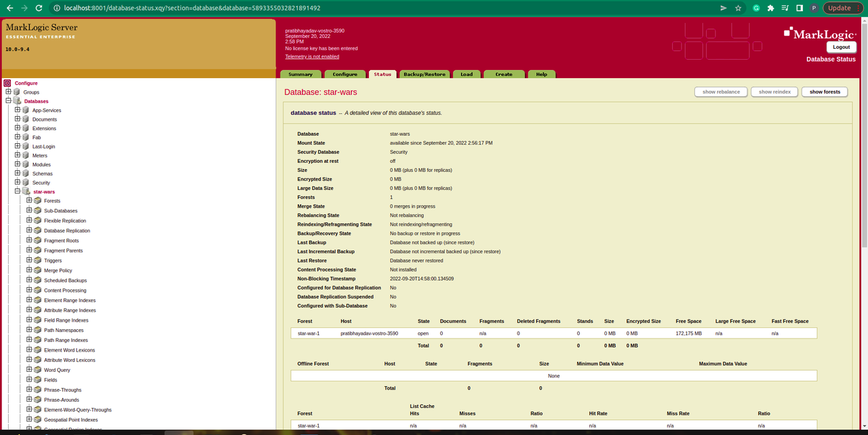This screenshot has width=868, height=435.
Task: Expand the Security database node
Action: click(x=18, y=183)
